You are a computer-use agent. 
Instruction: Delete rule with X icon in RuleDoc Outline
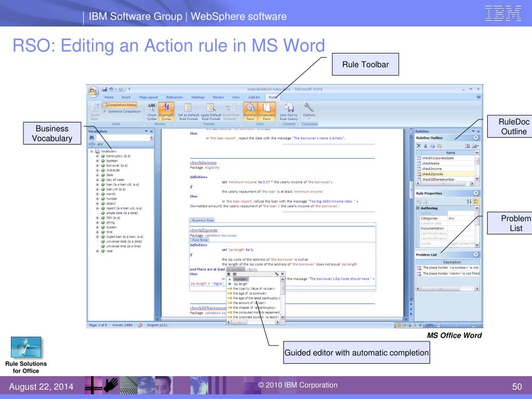click(419, 146)
